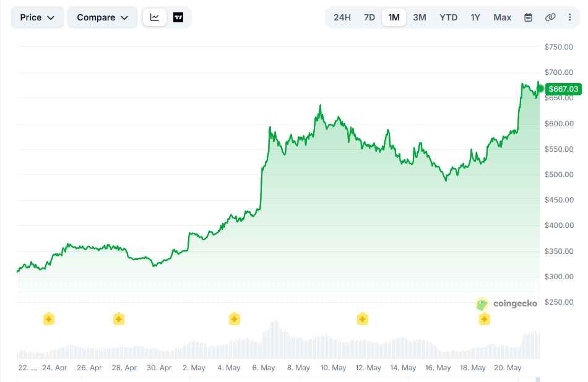The height and width of the screenshot is (382, 588).
Task: Click the 10. May date label
Action: (334, 368)
